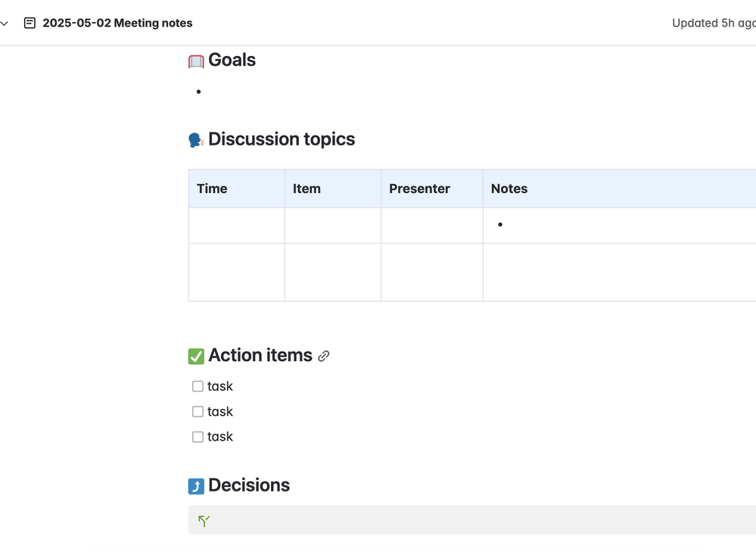Click the goal net emoji beside Goals

point(196,61)
